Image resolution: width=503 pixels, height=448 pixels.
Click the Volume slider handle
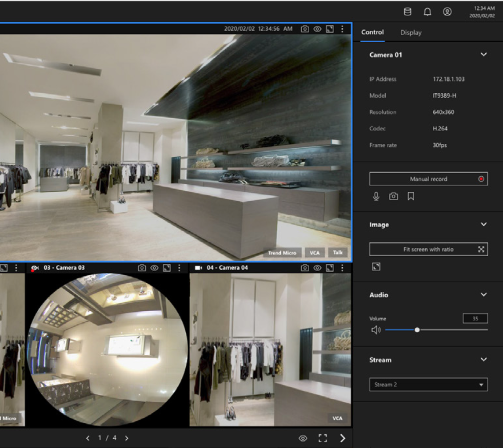click(x=417, y=330)
